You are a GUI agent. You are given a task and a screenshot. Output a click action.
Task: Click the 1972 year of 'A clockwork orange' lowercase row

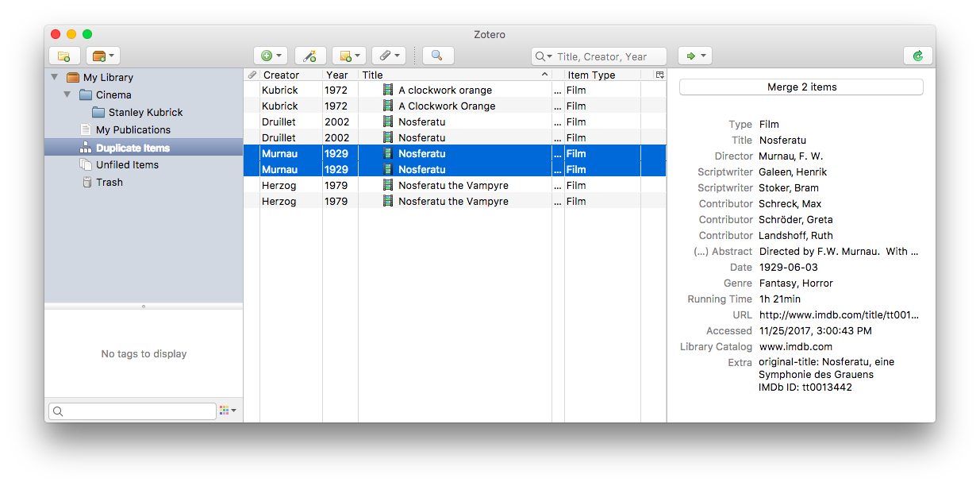pyautogui.click(x=336, y=90)
